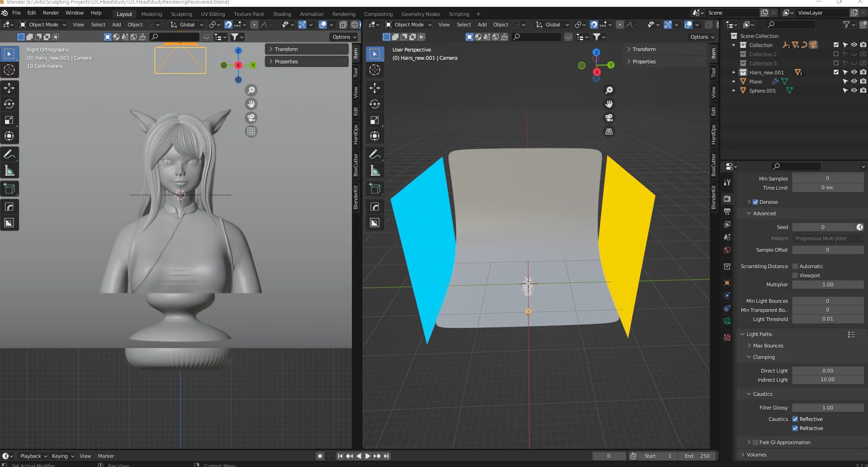This screenshot has width=868, height=467.
Task: Open Options button in left viewport
Action: 344,37
